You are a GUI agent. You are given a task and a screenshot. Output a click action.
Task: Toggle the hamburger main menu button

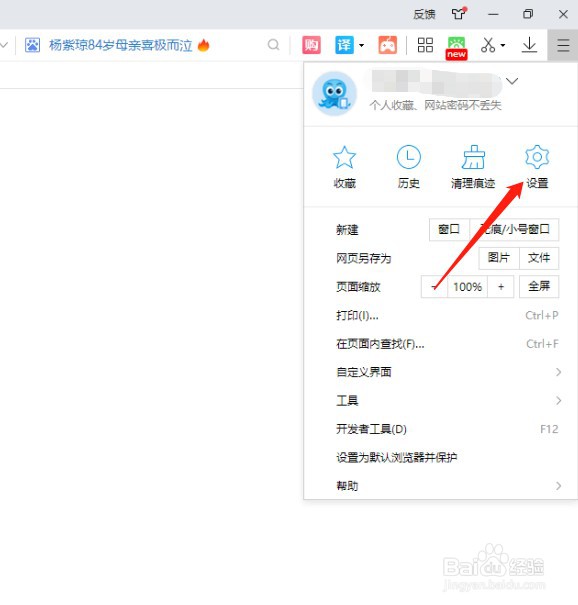tap(563, 45)
